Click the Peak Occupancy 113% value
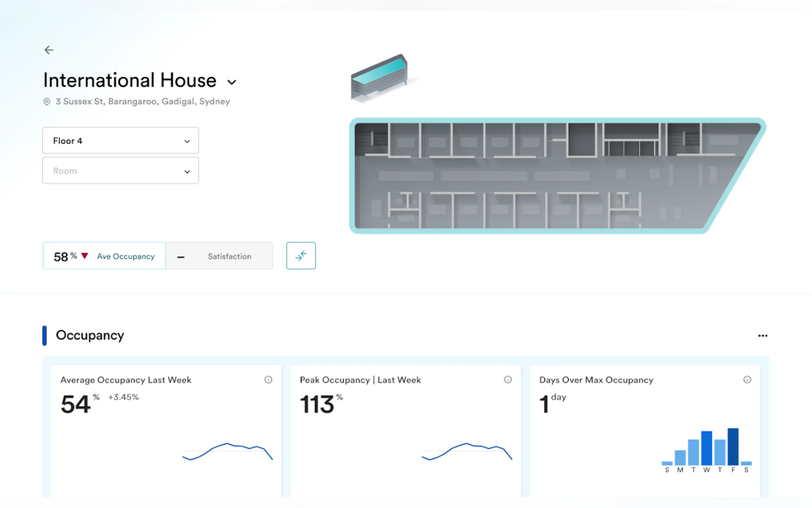The height and width of the screenshot is (508, 812). (x=317, y=404)
